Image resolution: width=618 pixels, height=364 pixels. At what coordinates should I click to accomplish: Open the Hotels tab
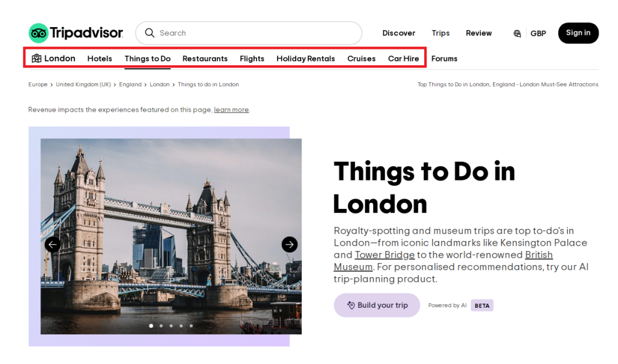click(x=100, y=59)
